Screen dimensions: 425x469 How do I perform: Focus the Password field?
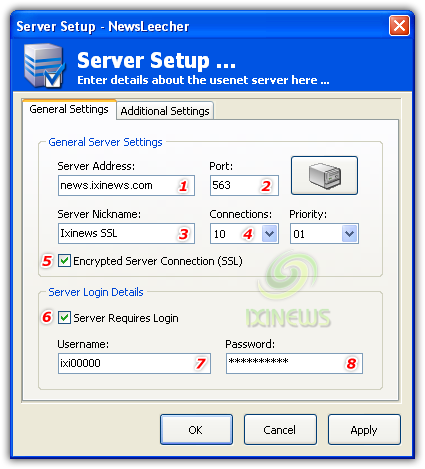coord(294,363)
